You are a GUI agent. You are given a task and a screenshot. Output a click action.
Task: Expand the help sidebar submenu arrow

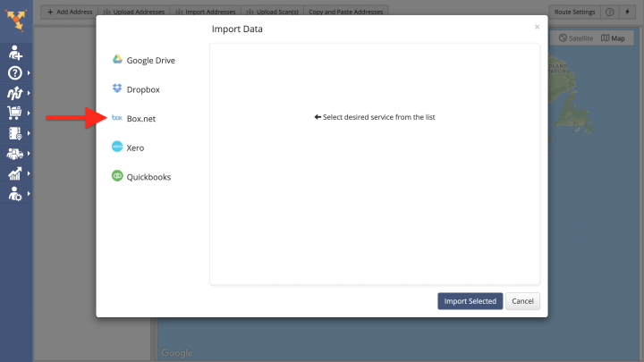click(29, 73)
